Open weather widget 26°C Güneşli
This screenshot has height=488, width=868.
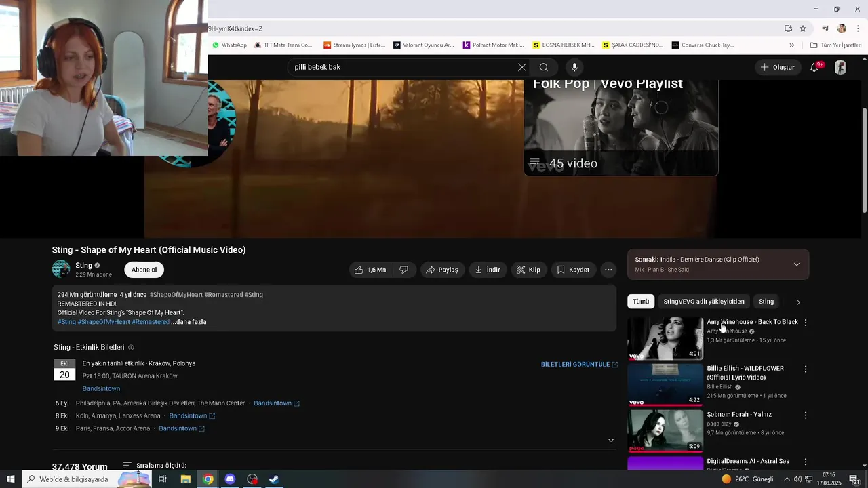(x=747, y=479)
